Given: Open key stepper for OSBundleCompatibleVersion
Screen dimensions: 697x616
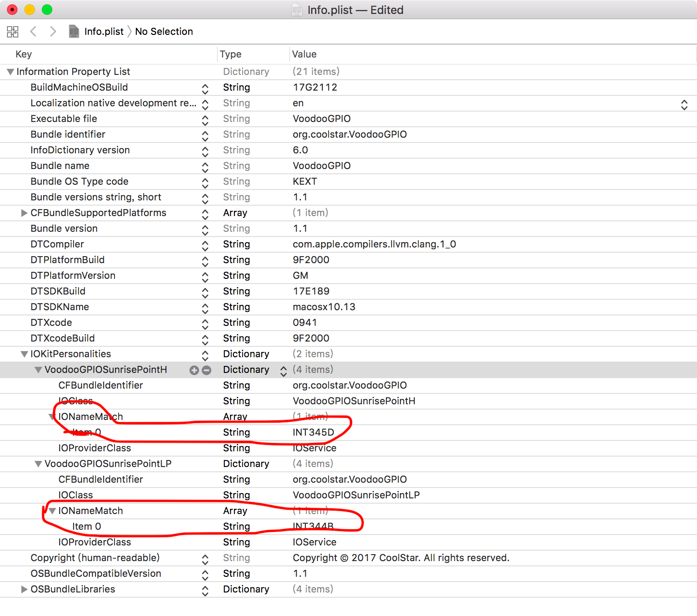Looking at the screenshot, I should coord(205,575).
